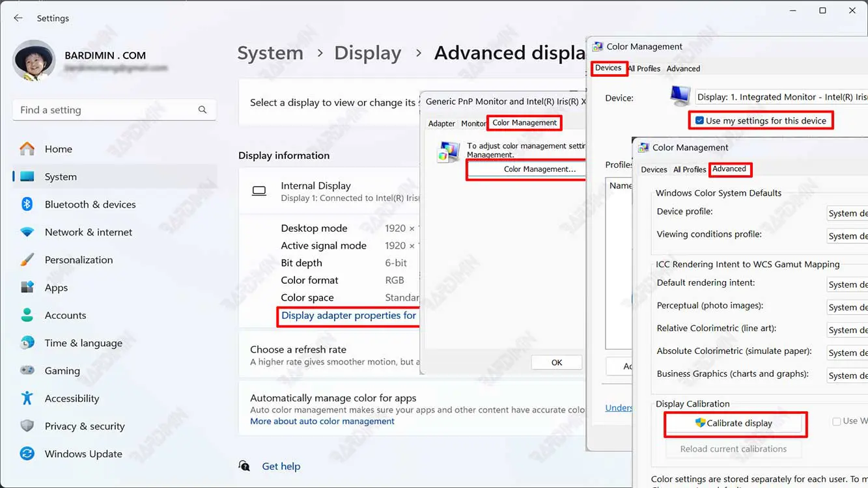The height and width of the screenshot is (488, 868).
Task: Select All Profiles tab in front Color Management window
Action: [690, 169]
